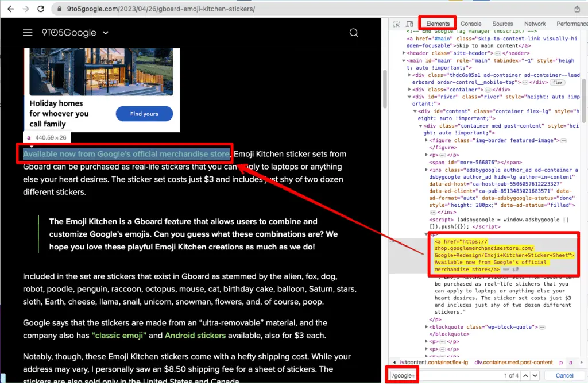Image resolution: width=588 pixels, height=385 pixels.
Task: Open the site search magnifier icon
Action: pos(354,33)
